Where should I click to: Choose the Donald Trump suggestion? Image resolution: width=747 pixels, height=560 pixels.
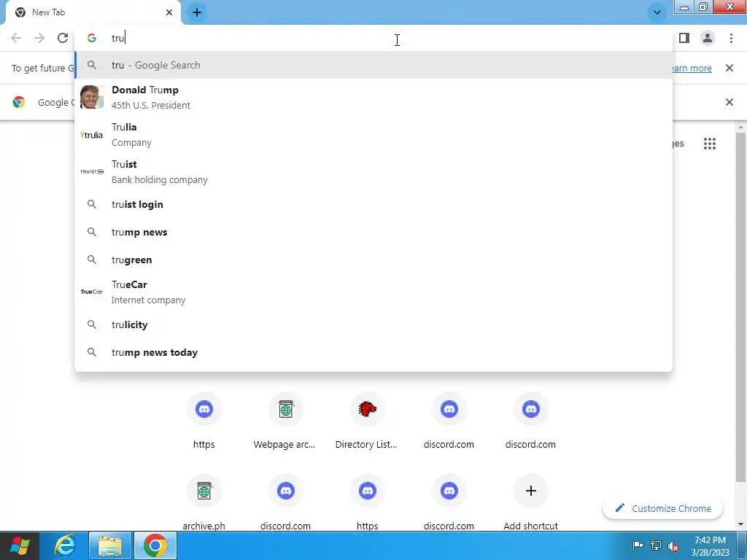click(373, 98)
